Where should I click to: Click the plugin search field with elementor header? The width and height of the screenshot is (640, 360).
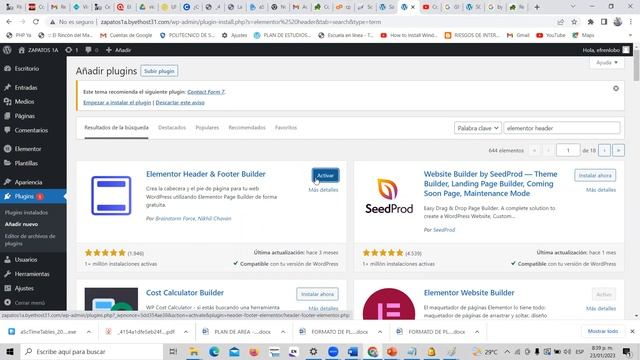[x=562, y=128]
